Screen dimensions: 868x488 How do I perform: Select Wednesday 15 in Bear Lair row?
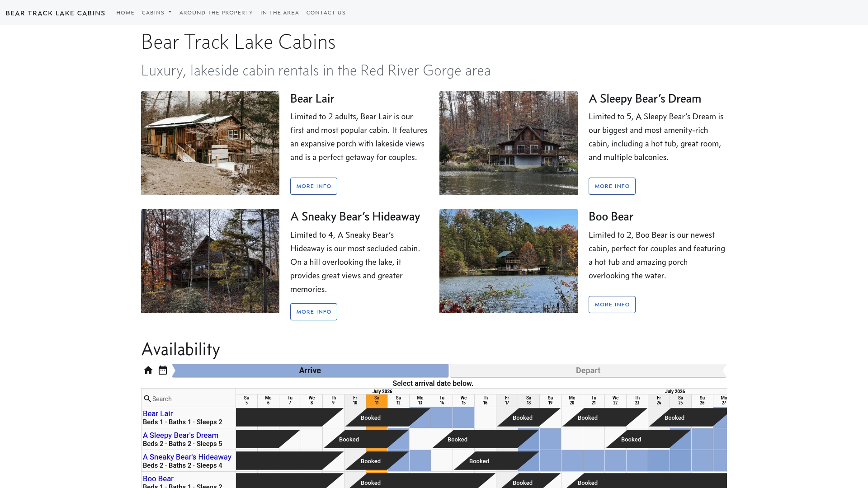[x=463, y=418]
